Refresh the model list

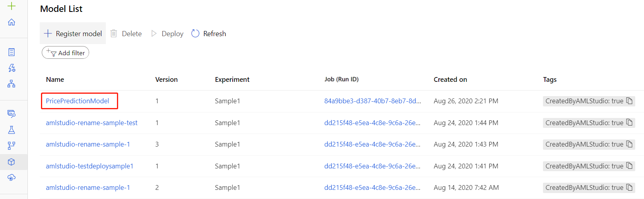tap(209, 34)
